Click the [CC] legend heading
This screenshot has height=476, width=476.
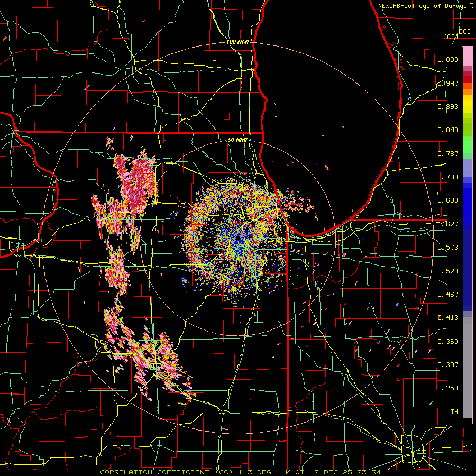pos(452,36)
